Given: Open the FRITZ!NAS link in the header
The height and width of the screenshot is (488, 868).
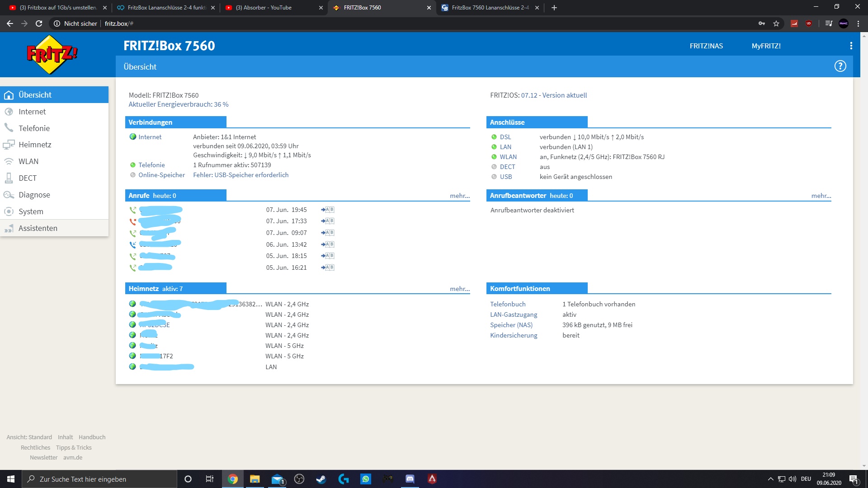Looking at the screenshot, I should coord(706,46).
